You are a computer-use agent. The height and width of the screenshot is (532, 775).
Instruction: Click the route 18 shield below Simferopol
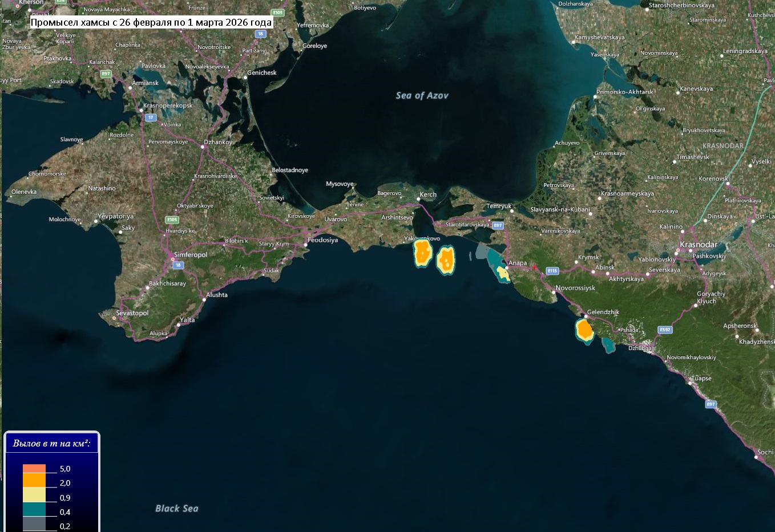[x=178, y=265]
